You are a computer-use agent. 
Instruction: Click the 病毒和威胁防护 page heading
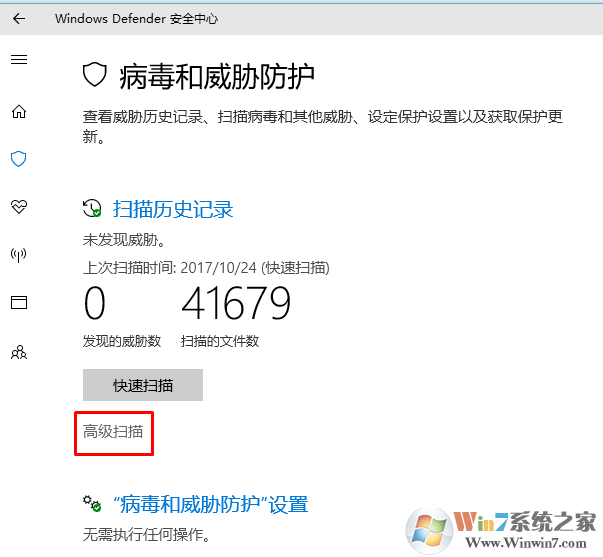pos(217,77)
